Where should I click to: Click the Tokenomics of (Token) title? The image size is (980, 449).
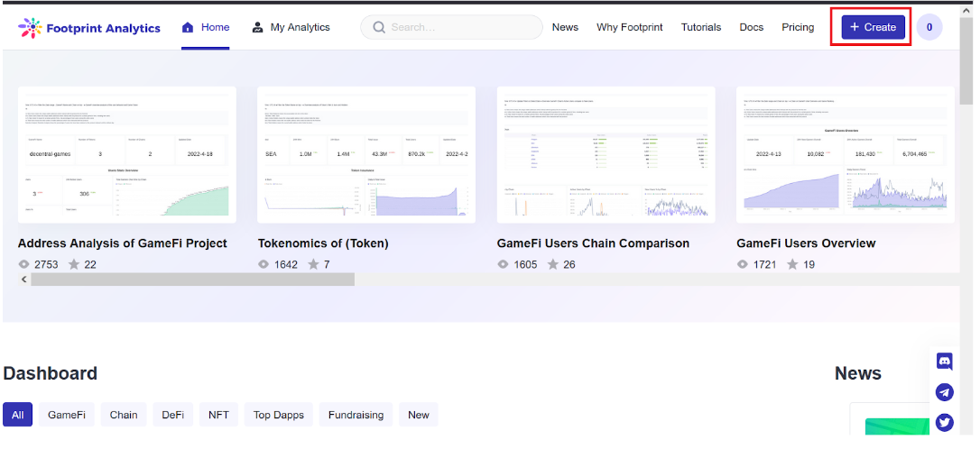point(323,243)
